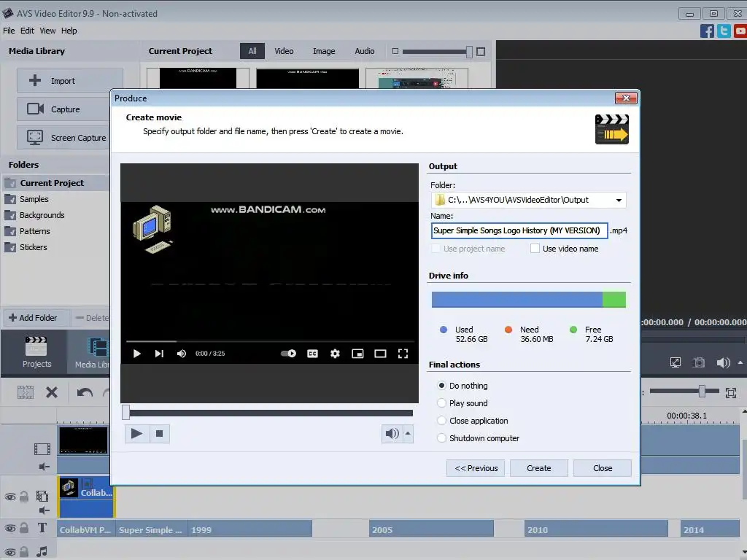Mute the Produce dialog preview volume
Screen dimensions: 747x560
(392, 433)
